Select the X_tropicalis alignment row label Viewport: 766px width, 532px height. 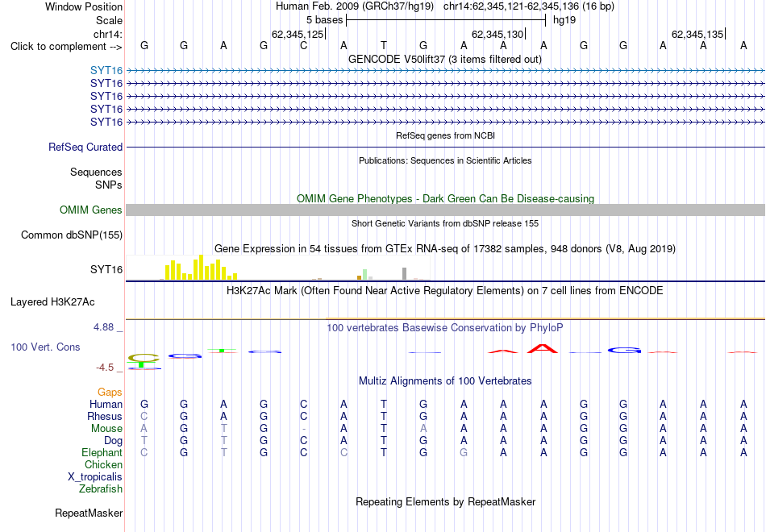(x=95, y=477)
